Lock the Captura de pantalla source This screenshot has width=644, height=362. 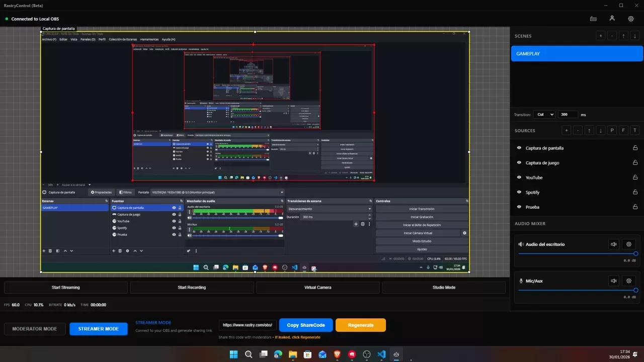pos(635,148)
